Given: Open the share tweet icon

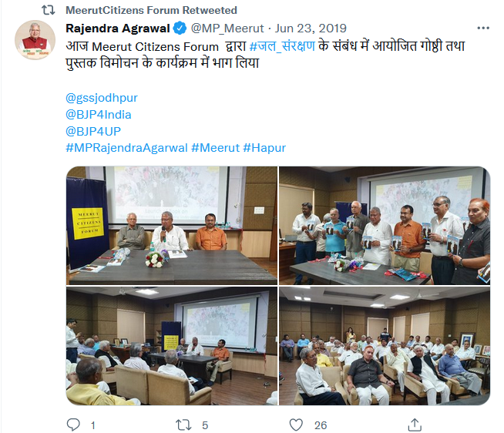Looking at the screenshot, I should tap(415, 425).
